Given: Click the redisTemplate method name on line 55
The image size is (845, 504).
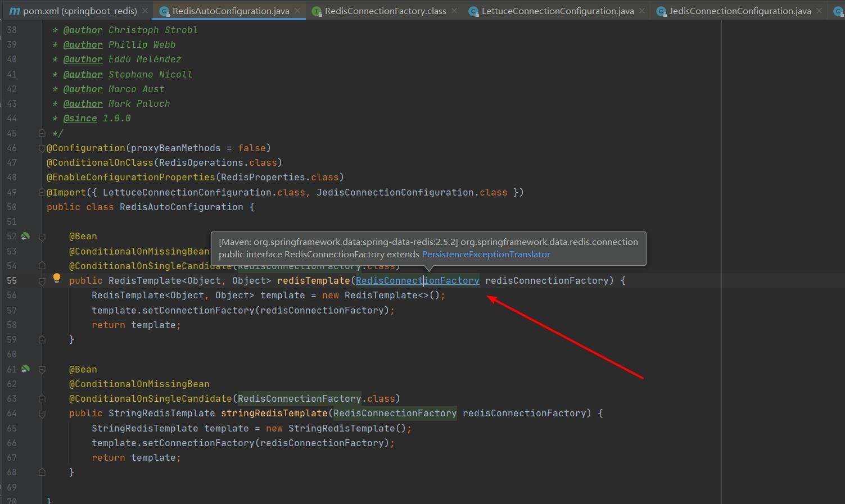Looking at the screenshot, I should (x=314, y=280).
